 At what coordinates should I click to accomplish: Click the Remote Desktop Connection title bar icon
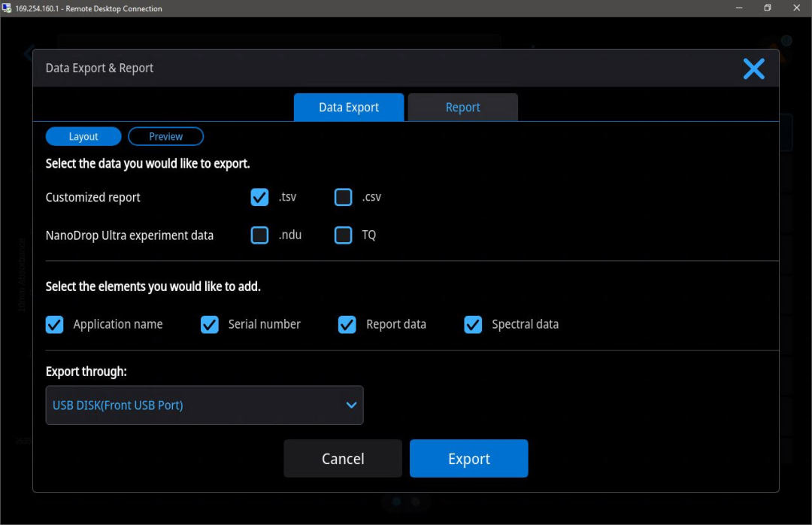[x=7, y=8]
